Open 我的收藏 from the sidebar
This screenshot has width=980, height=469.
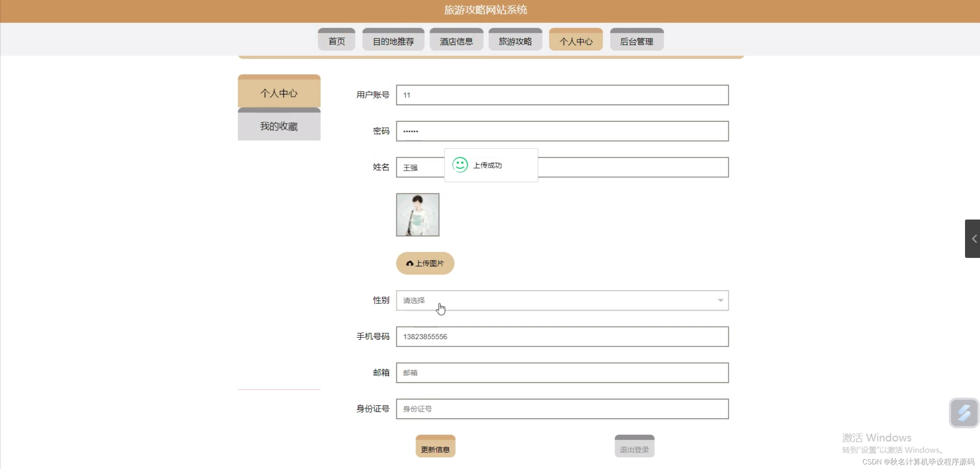(x=279, y=126)
